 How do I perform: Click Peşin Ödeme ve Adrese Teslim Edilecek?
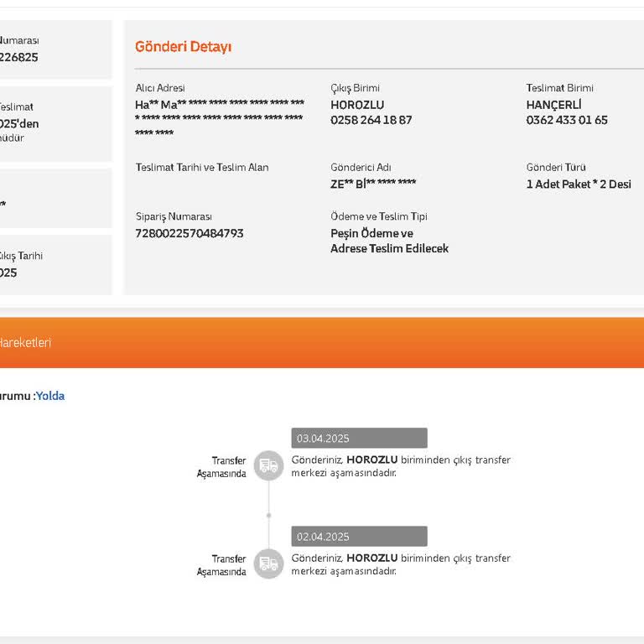click(x=389, y=241)
